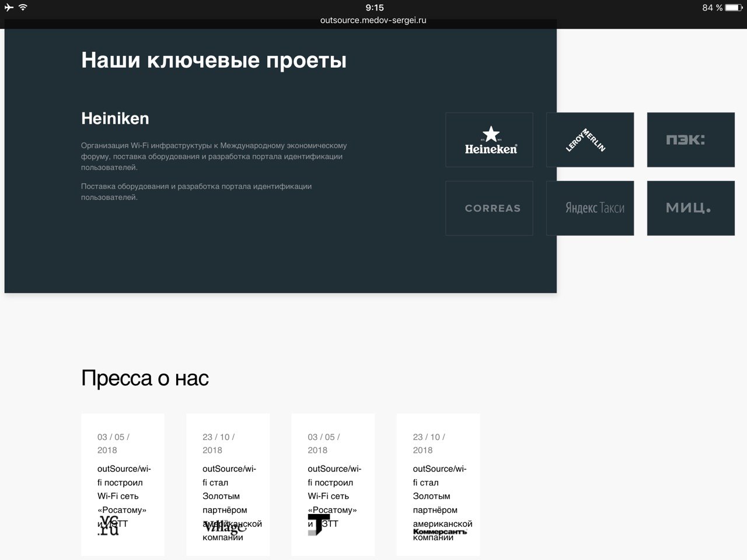Tap the airplane mode status icon

[x=8, y=8]
